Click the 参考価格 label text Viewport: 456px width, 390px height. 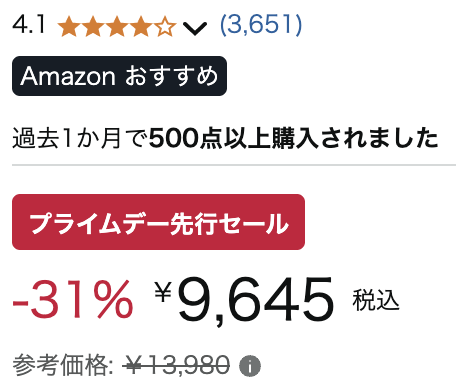click(x=63, y=365)
